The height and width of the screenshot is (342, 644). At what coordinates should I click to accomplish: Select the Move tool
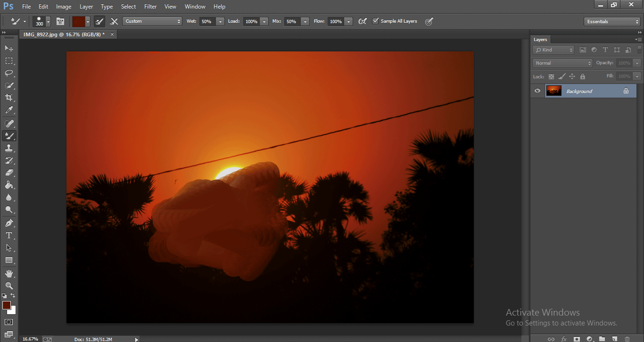click(x=9, y=48)
